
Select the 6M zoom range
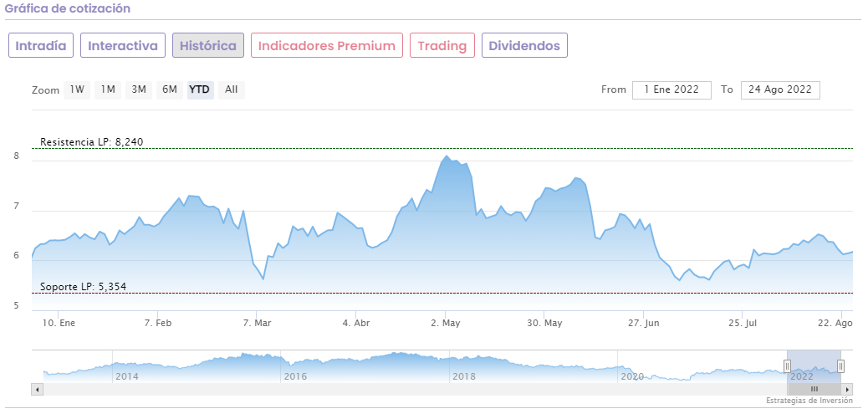pyautogui.click(x=170, y=89)
